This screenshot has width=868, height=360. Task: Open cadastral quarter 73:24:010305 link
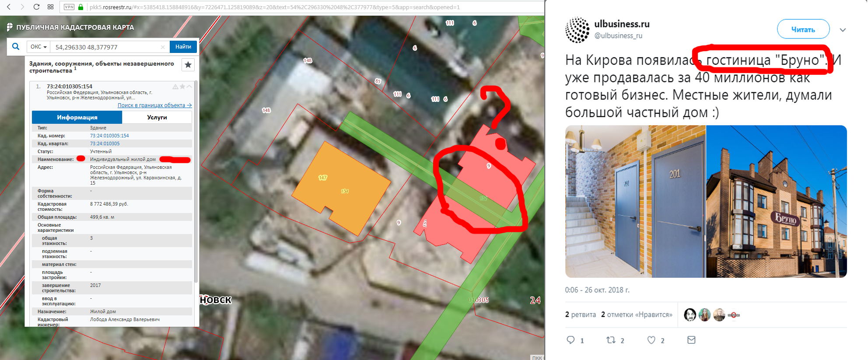(x=105, y=143)
